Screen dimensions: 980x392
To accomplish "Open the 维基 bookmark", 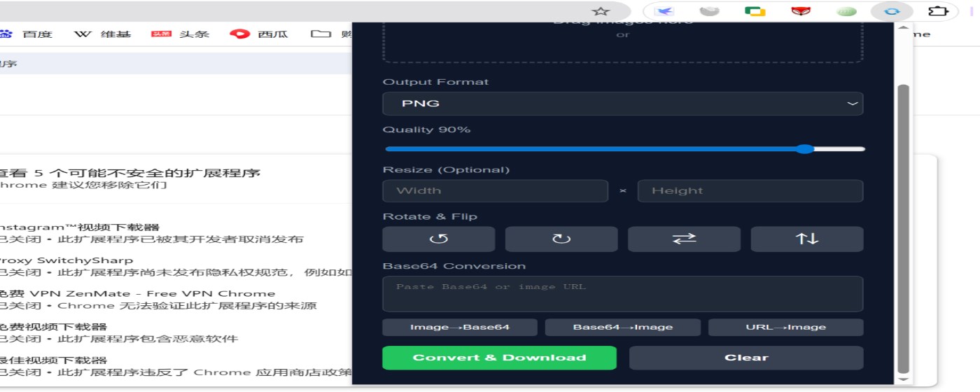I will point(102,34).
